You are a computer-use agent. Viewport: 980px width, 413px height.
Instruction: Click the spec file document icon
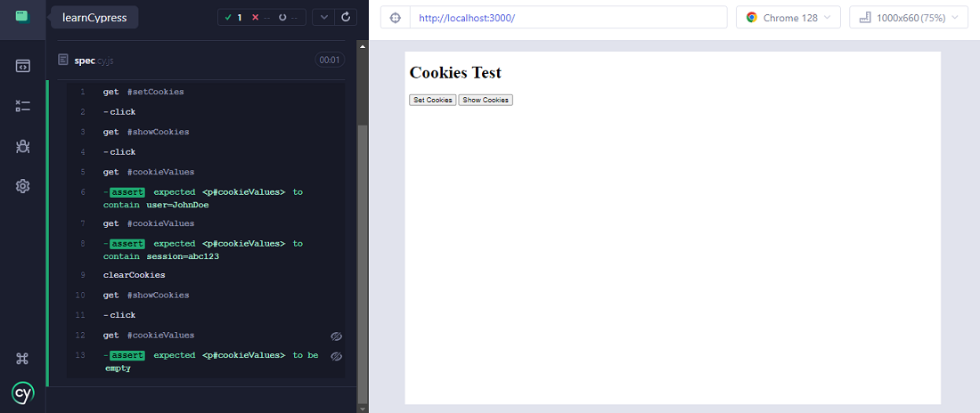pos(63,60)
